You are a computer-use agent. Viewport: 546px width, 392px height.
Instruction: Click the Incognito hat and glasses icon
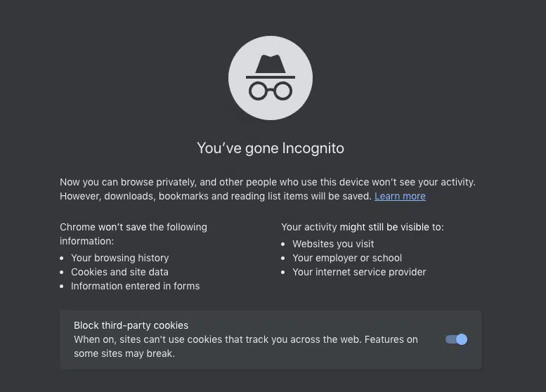(271, 78)
